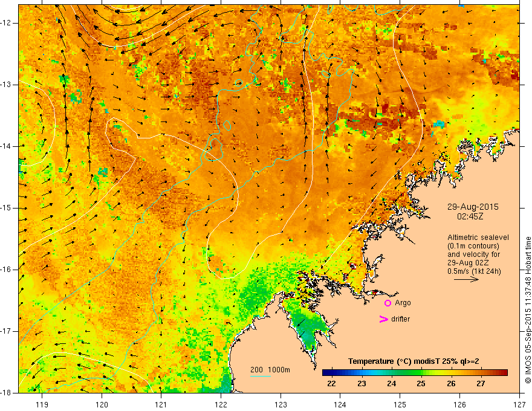Click the latitude axis label -17
Image resolution: width=532 pixels, height=411 pixels.
(6, 331)
